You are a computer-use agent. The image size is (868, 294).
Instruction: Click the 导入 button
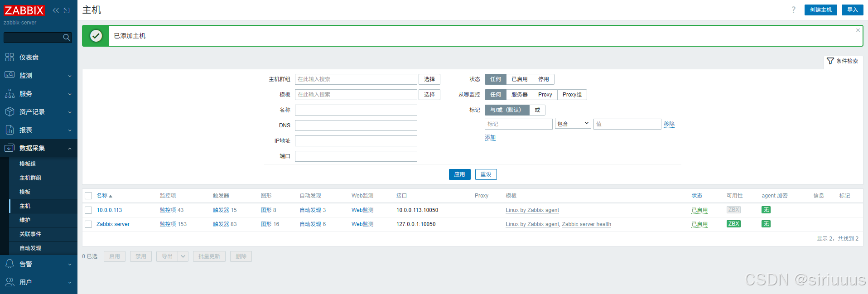pos(852,10)
